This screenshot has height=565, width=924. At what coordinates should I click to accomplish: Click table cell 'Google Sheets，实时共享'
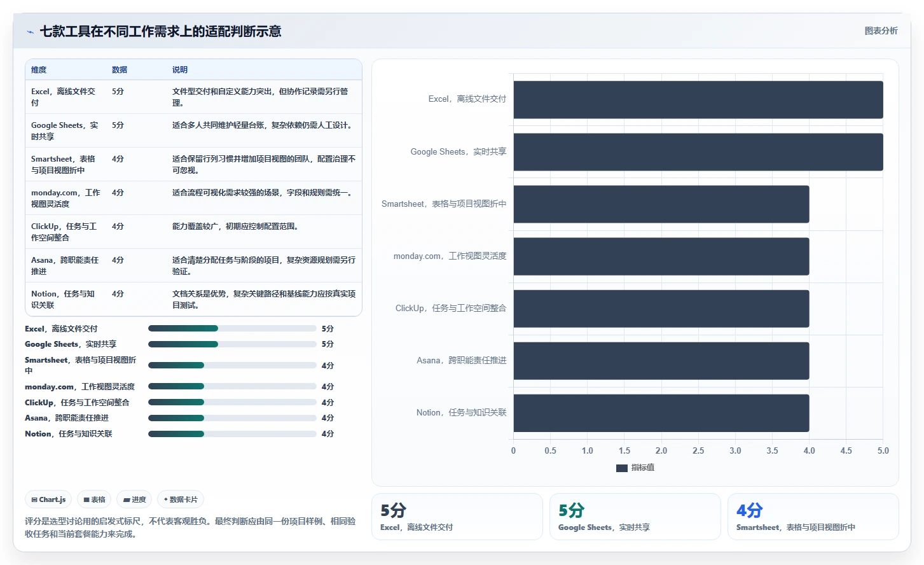65,130
